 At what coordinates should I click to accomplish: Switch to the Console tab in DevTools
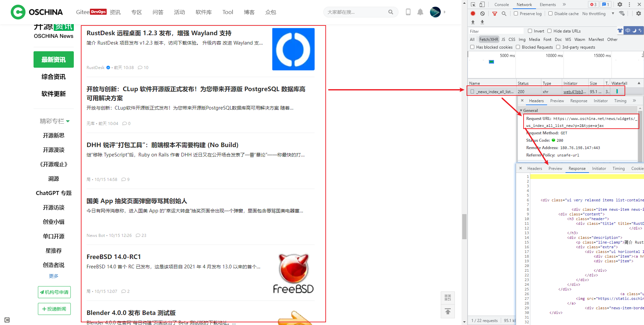pos(501,4)
